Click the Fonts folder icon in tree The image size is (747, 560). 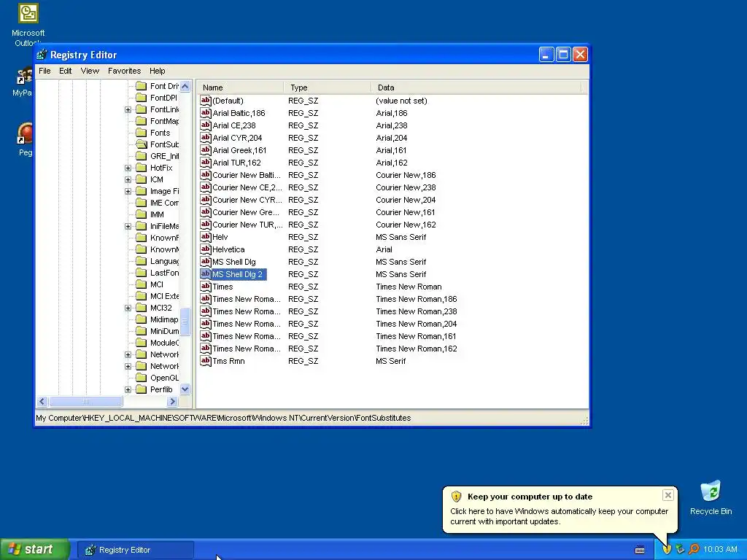point(141,133)
